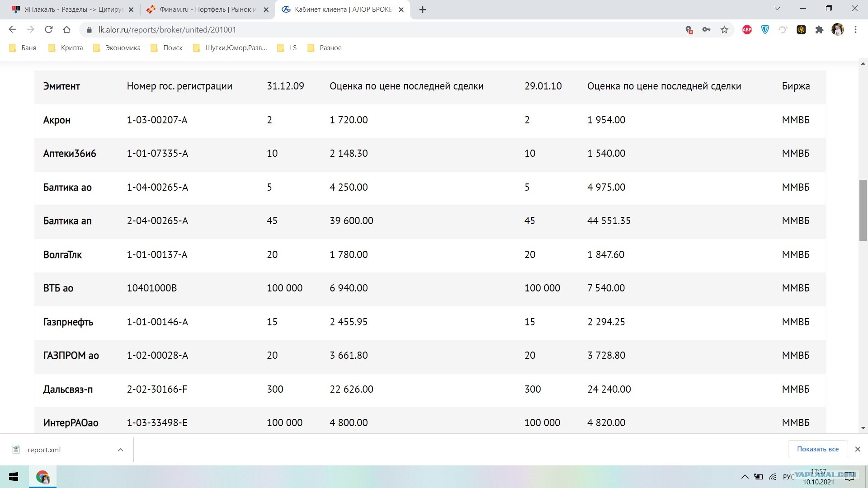
Task: Open the blue shield extension
Action: point(765,30)
